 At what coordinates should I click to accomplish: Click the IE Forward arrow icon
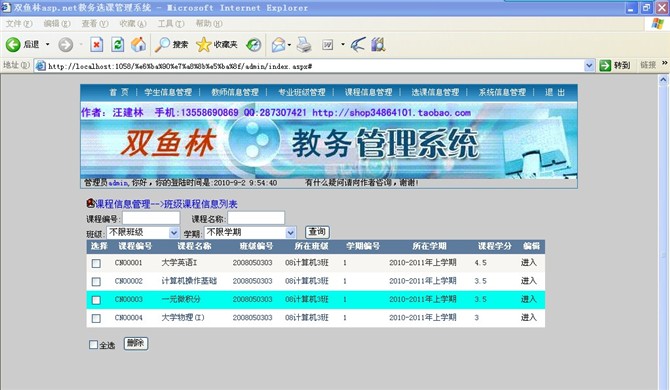[65, 44]
